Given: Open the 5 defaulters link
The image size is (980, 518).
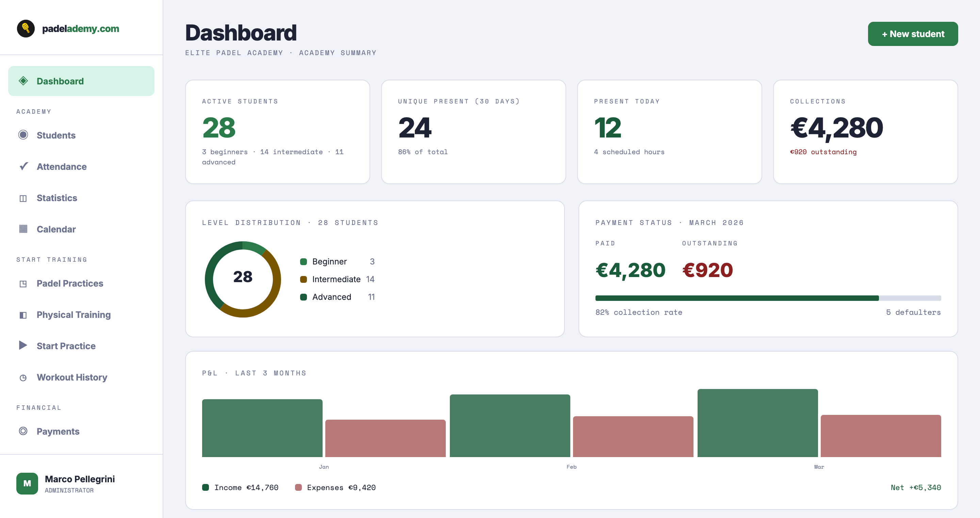Looking at the screenshot, I should point(913,312).
